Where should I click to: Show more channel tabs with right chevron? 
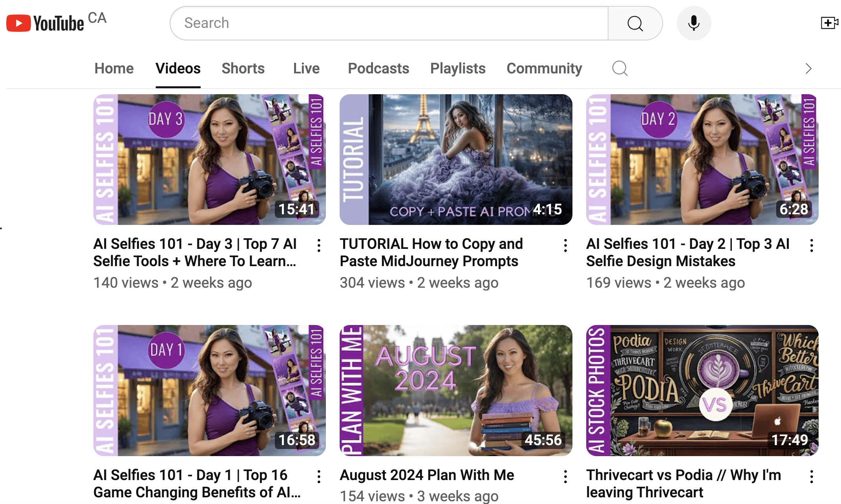808,69
